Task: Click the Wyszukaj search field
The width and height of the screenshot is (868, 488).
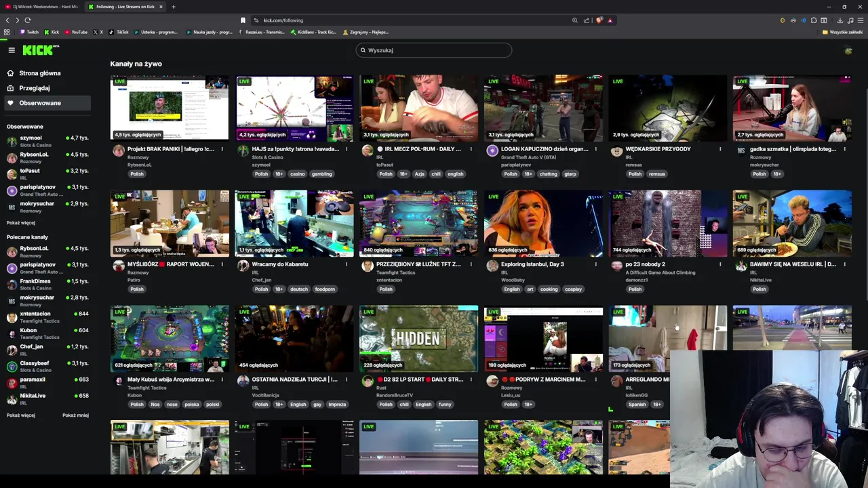Action: tap(434, 50)
